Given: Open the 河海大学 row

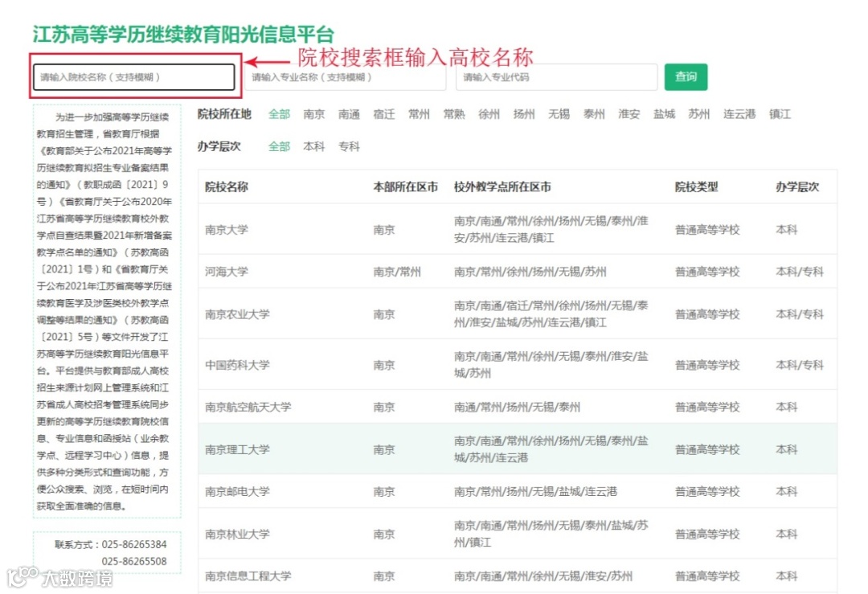Looking at the screenshot, I should [x=518, y=271].
